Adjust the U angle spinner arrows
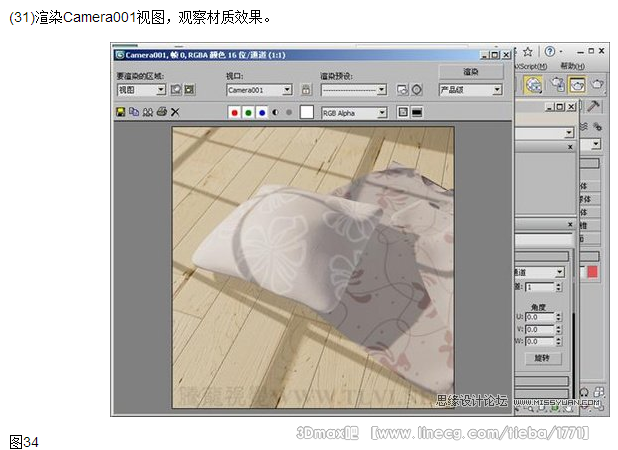Screen dimensions: 618x450 pos(558,317)
